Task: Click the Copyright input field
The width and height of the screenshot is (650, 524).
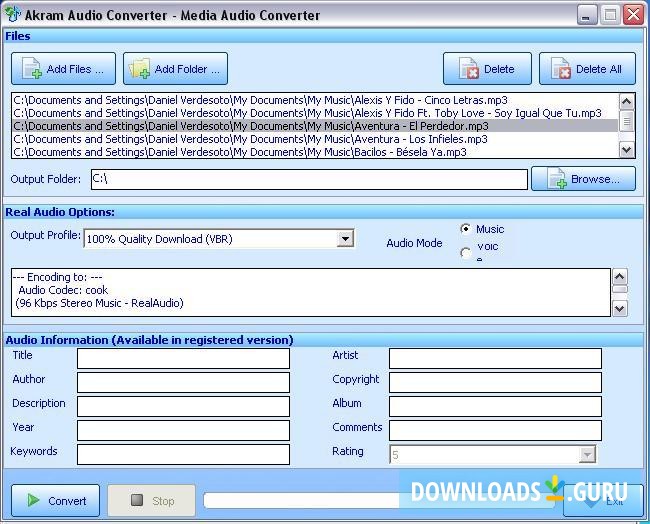Action: (495, 382)
